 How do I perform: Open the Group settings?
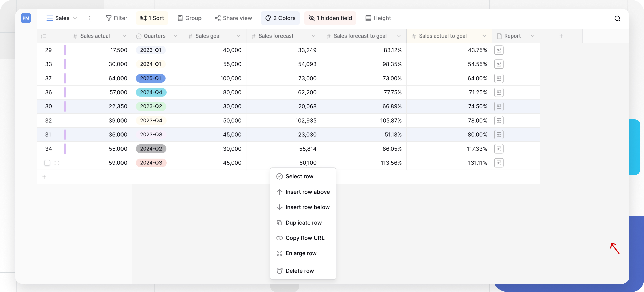(x=189, y=18)
